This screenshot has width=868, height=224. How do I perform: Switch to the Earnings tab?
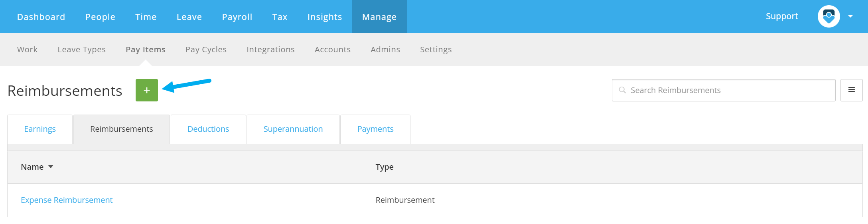[40, 129]
